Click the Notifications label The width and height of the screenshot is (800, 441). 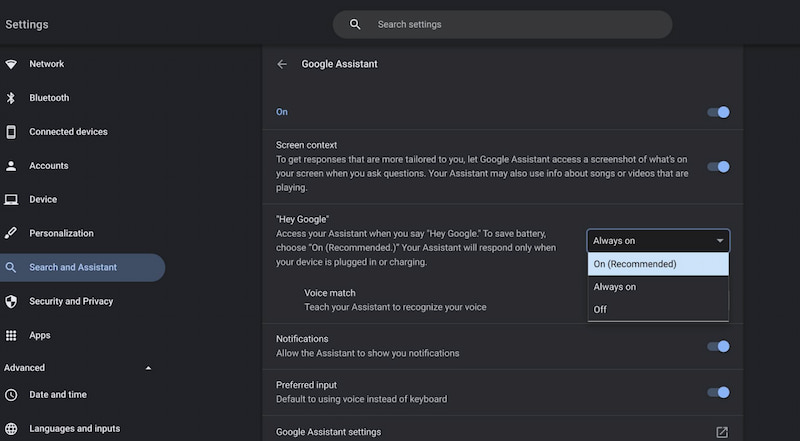[302, 339]
